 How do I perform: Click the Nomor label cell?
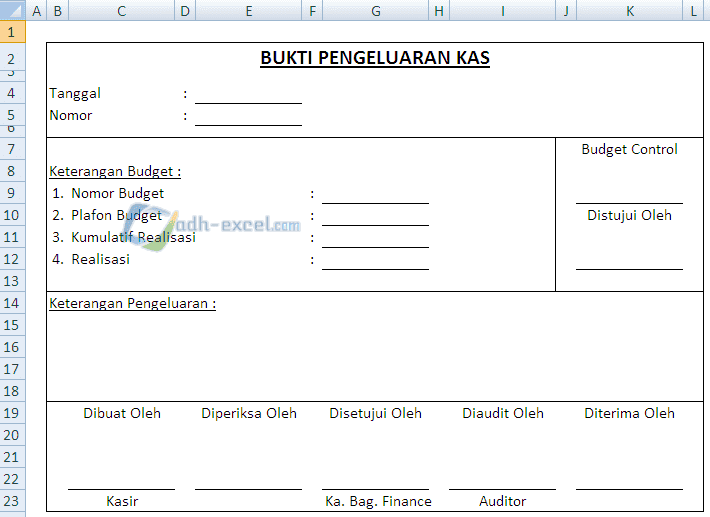tap(71, 115)
